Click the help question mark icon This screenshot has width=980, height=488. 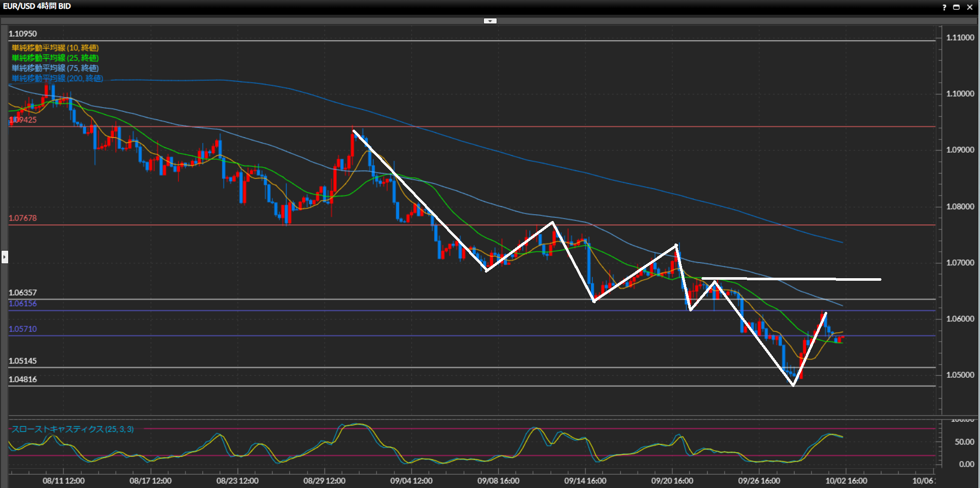point(944,7)
